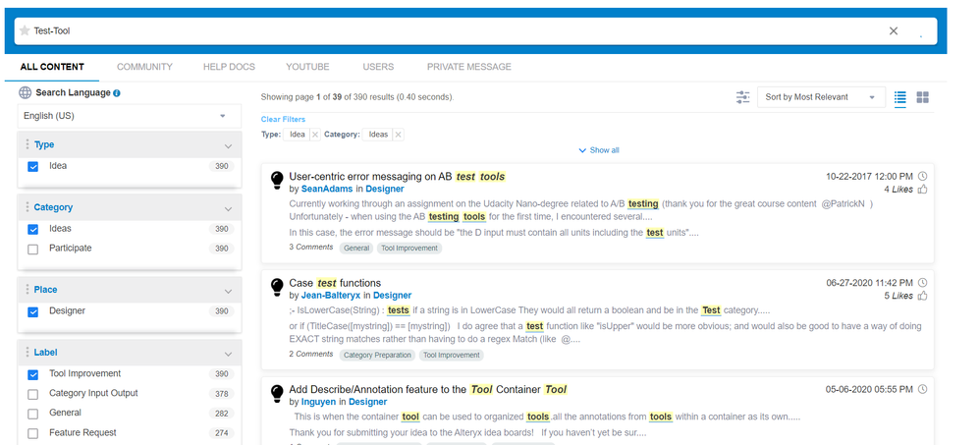Click lightbulb icon of Add Describe/Annotation result
The height and width of the screenshot is (445, 980).
pyautogui.click(x=277, y=393)
